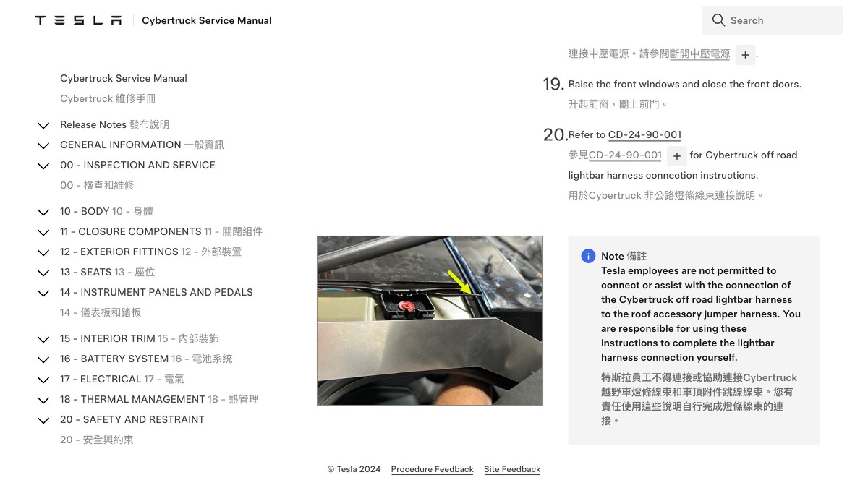Open the Site Feedback link
This screenshot has width=868, height=488.
pos(512,469)
